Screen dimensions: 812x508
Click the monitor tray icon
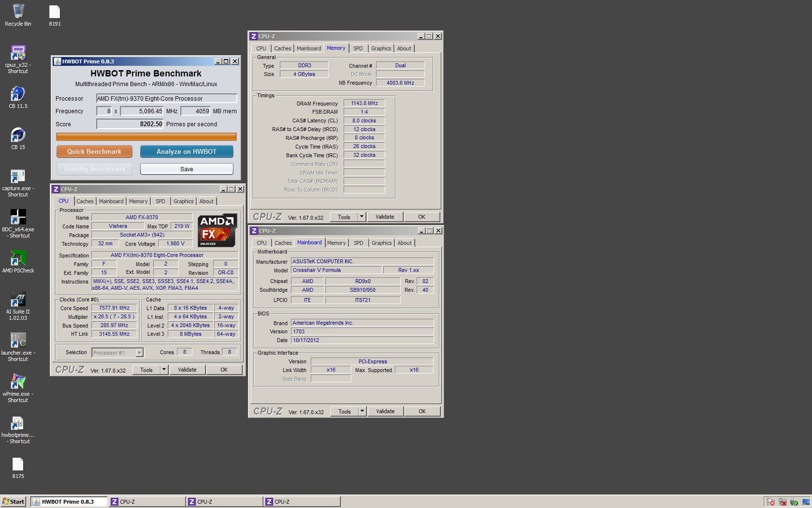click(x=806, y=502)
